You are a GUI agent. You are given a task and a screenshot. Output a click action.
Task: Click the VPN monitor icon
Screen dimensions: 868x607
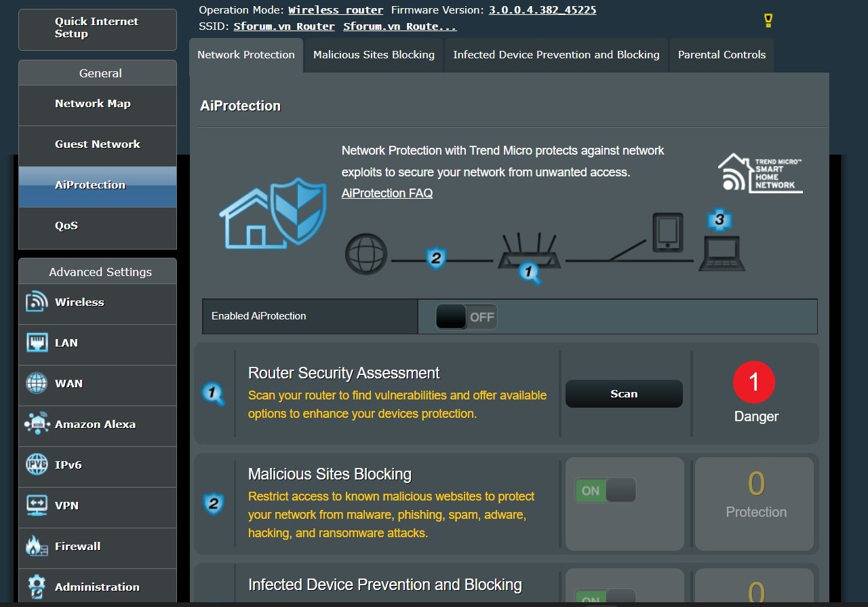[37, 505]
